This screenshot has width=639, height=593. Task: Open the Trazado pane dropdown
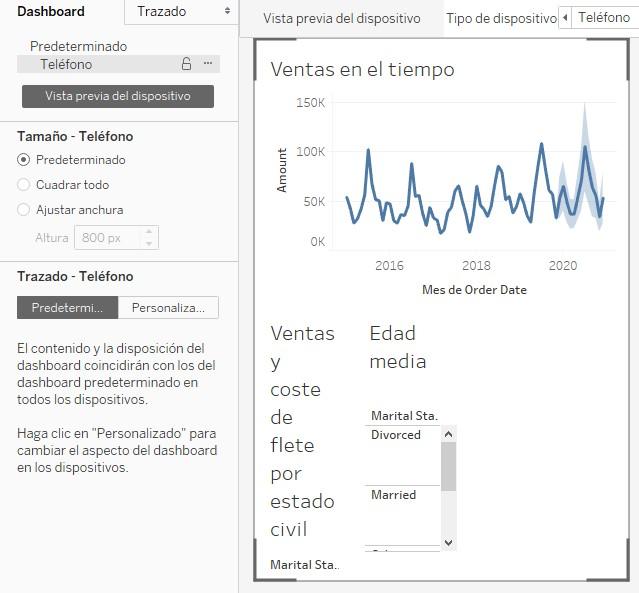point(181,12)
